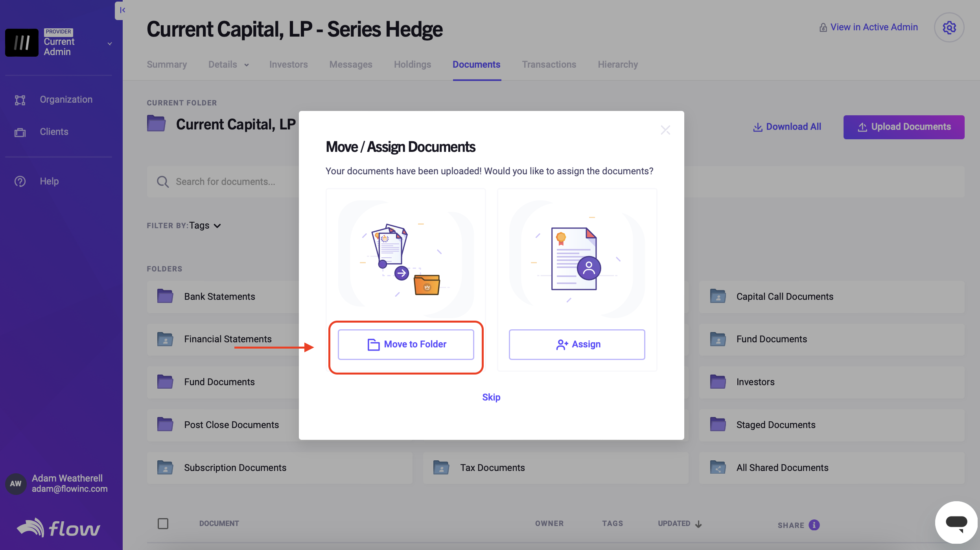Click the Organization icon in sidebar
Viewport: 980px width, 550px height.
(20, 100)
